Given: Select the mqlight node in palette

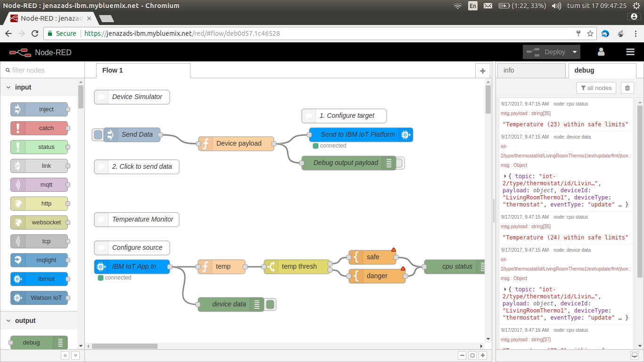Looking at the screenshot, I should pyautogui.click(x=39, y=260).
